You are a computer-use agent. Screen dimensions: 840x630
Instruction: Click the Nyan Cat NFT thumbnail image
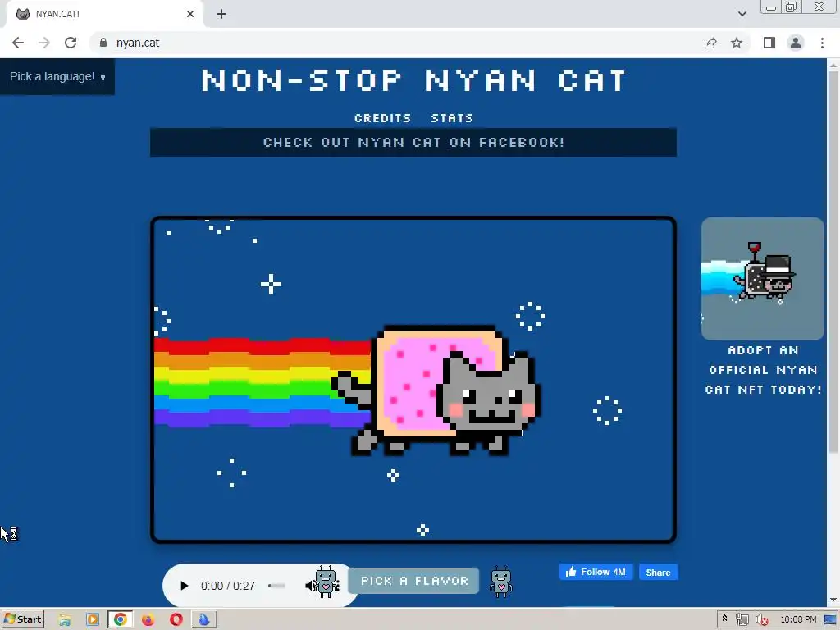pyautogui.click(x=762, y=279)
